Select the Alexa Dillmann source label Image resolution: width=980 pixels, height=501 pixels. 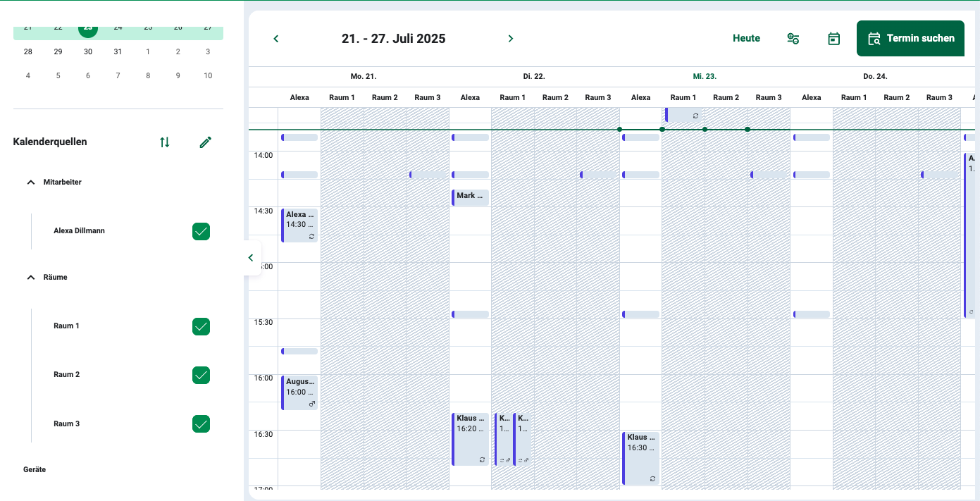[79, 230]
